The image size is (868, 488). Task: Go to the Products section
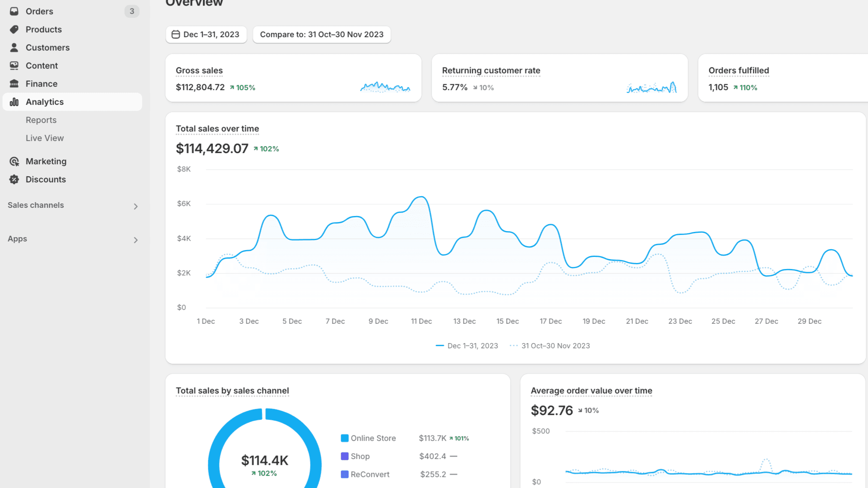[72, 29]
